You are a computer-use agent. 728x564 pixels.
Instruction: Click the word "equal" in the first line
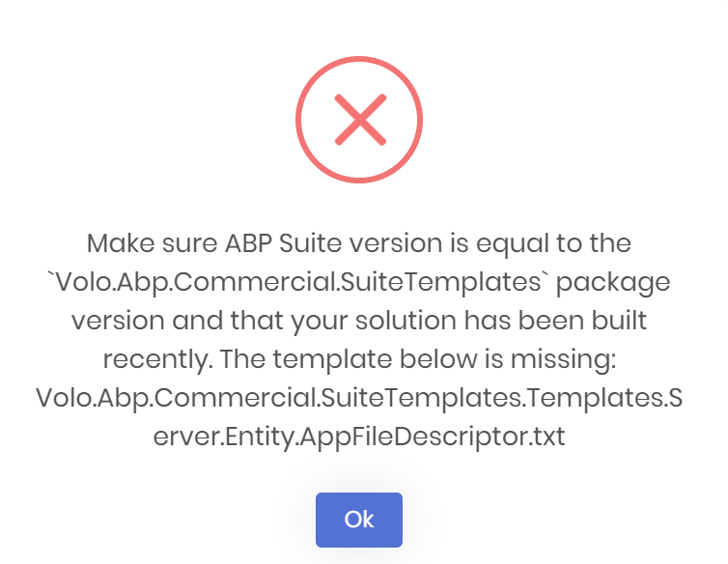pyautogui.click(x=486, y=240)
